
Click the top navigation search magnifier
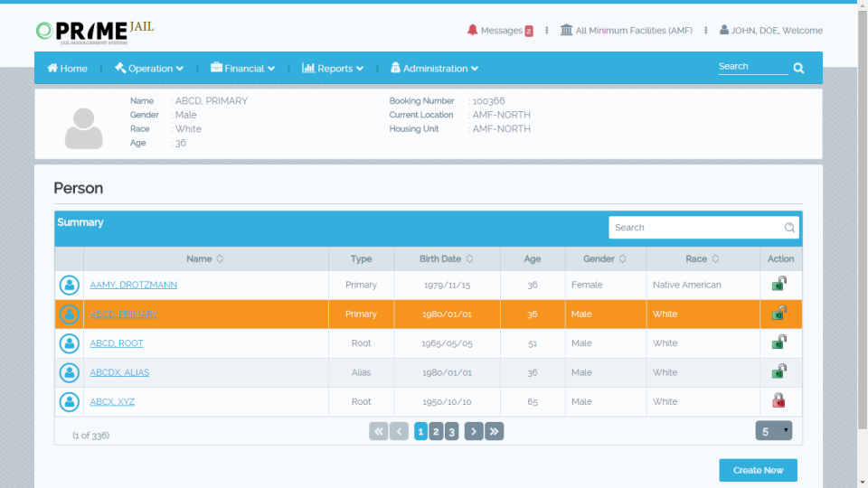(798, 68)
